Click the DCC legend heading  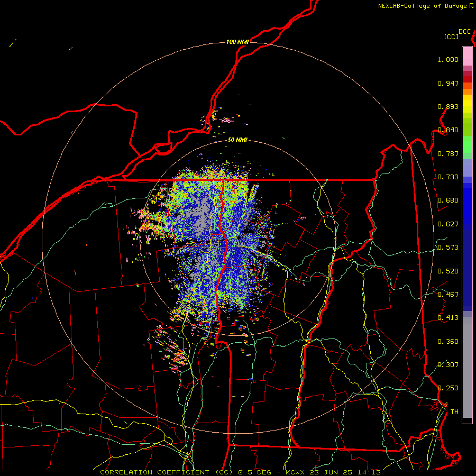[x=465, y=32]
